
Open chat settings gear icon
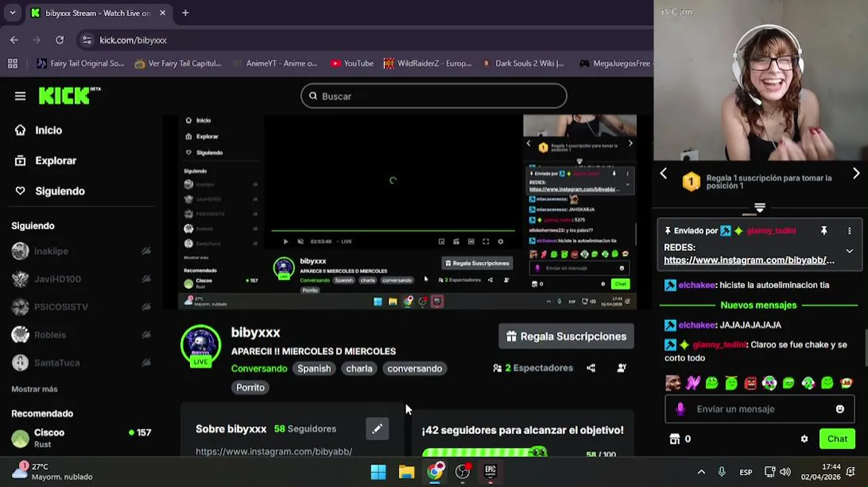click(x=804, y=439)
